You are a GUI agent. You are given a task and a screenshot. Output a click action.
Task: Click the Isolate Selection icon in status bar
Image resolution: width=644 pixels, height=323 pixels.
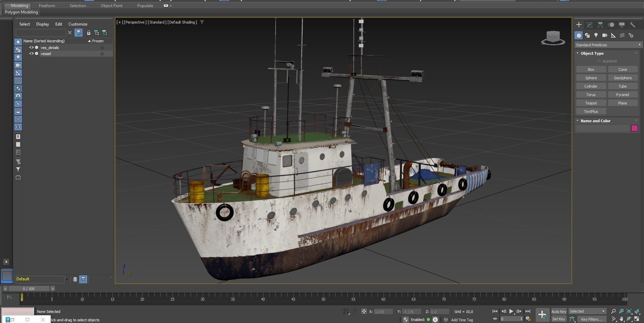click(x=346, y=311)
